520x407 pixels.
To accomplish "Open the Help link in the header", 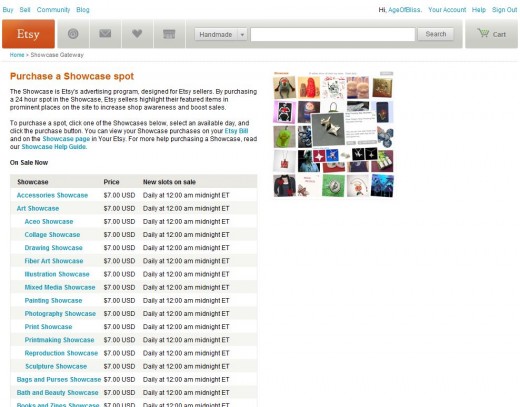I will click(x=479, y=10).
